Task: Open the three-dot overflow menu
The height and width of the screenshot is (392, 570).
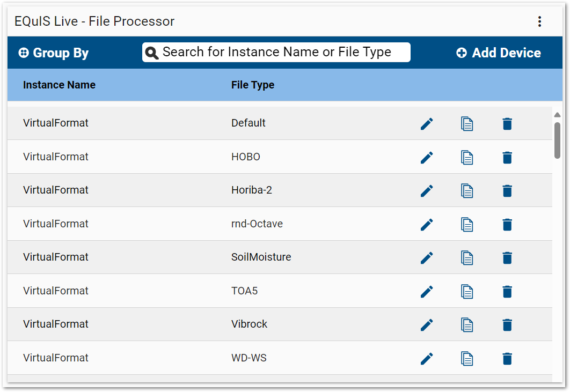Action: [539, 21]
